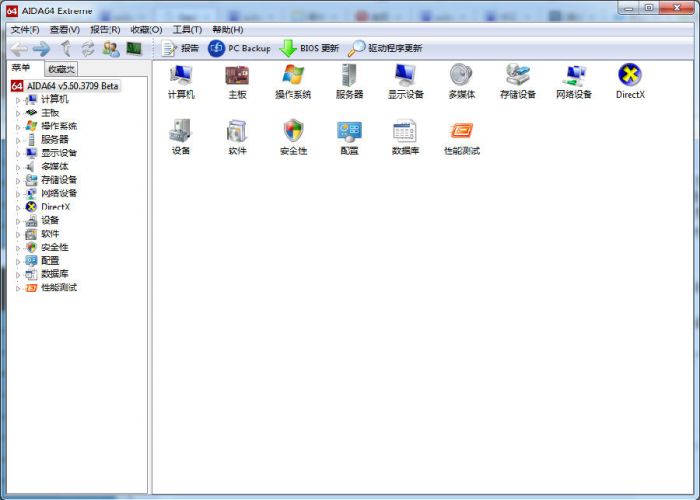Select 数据库 in the tree
This screenshot has height=500, width=700.
pos(55,274)
